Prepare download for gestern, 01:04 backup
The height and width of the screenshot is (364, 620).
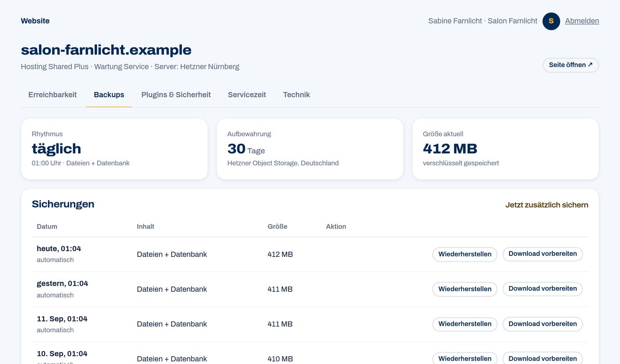coord(542,289)
